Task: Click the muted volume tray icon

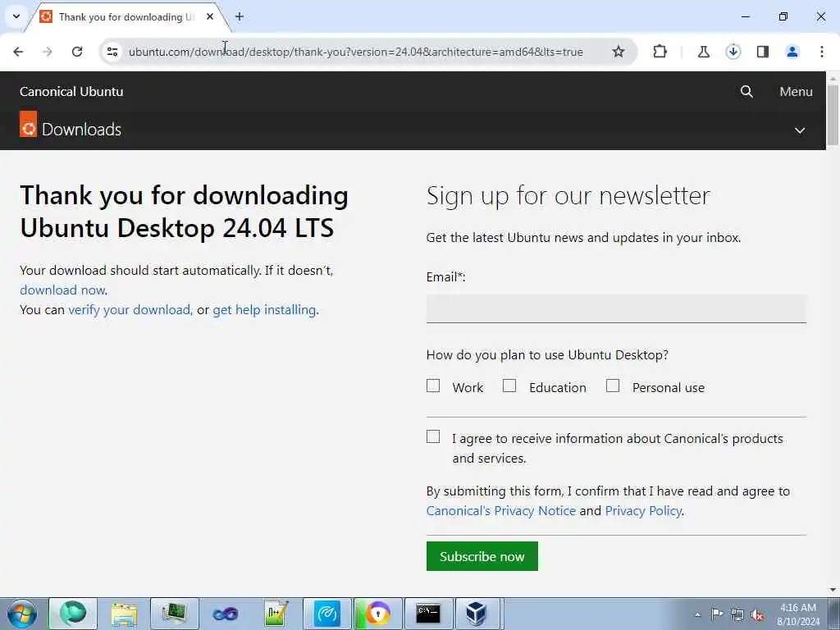Action: point(757,614)
